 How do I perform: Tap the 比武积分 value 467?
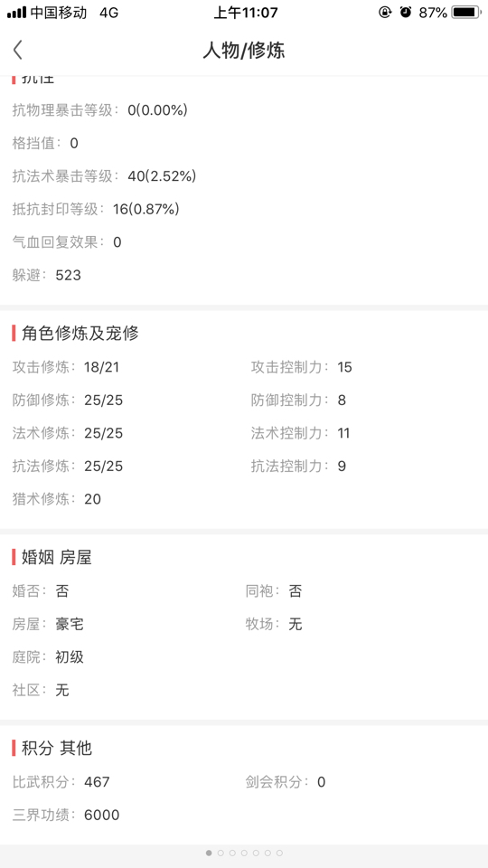pyautogui.click(x=97, y=782)
